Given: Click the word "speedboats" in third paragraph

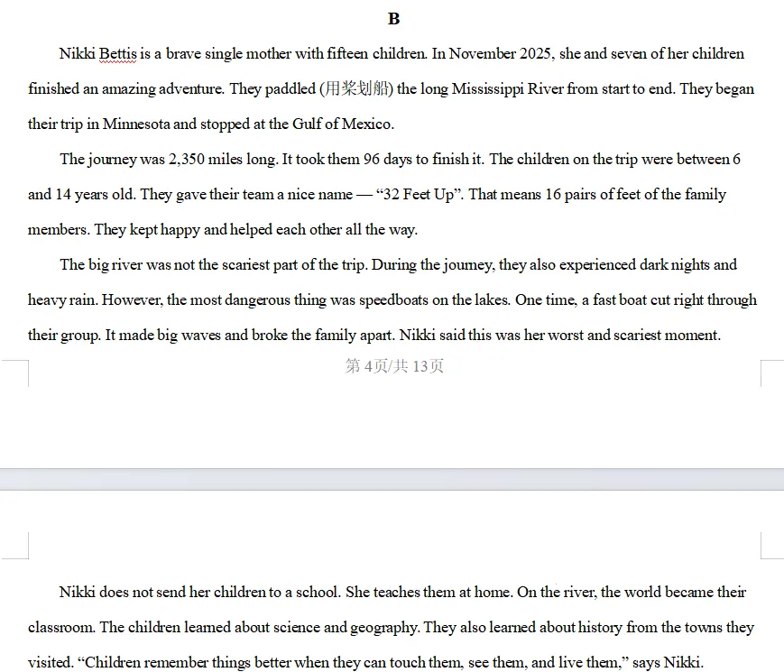Looking at the screenshot, I should coord(394,300).
